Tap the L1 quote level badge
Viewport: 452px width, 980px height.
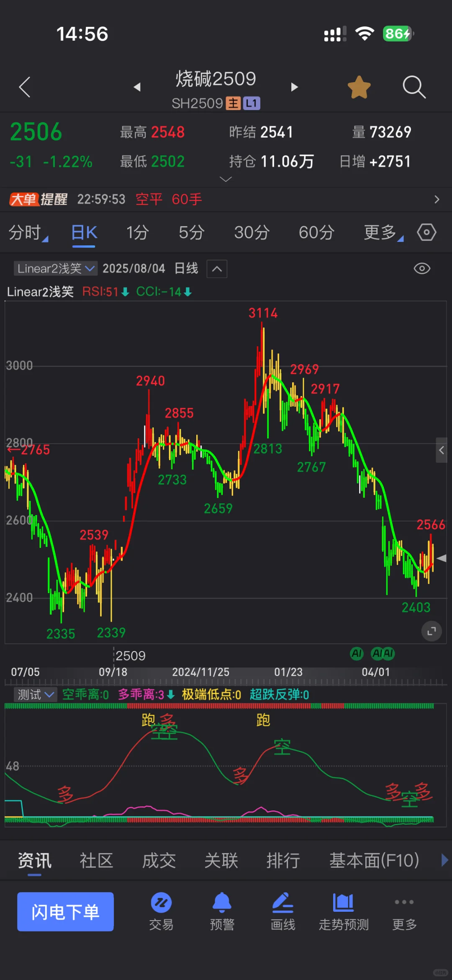[x=252, y=103]
